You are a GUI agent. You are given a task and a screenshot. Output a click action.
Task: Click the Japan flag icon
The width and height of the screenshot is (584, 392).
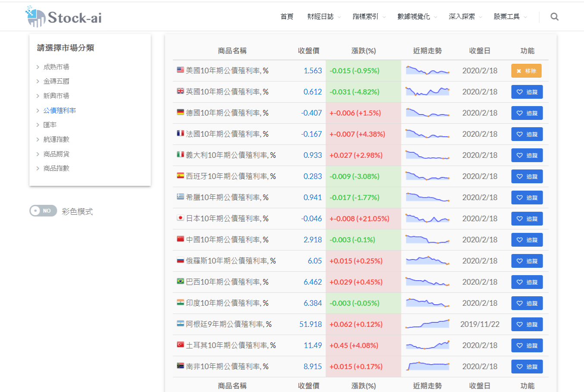[180, 218]
